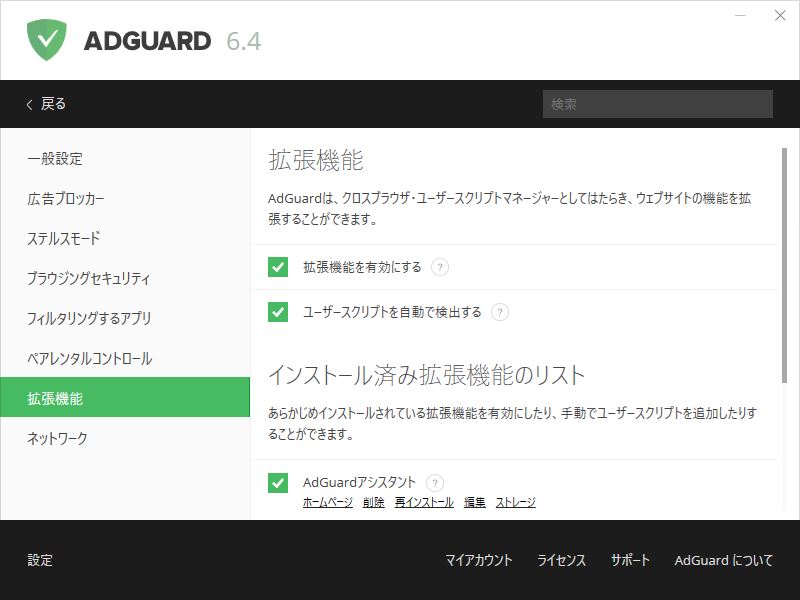Open サポート in the footer

tap(630, 560)
